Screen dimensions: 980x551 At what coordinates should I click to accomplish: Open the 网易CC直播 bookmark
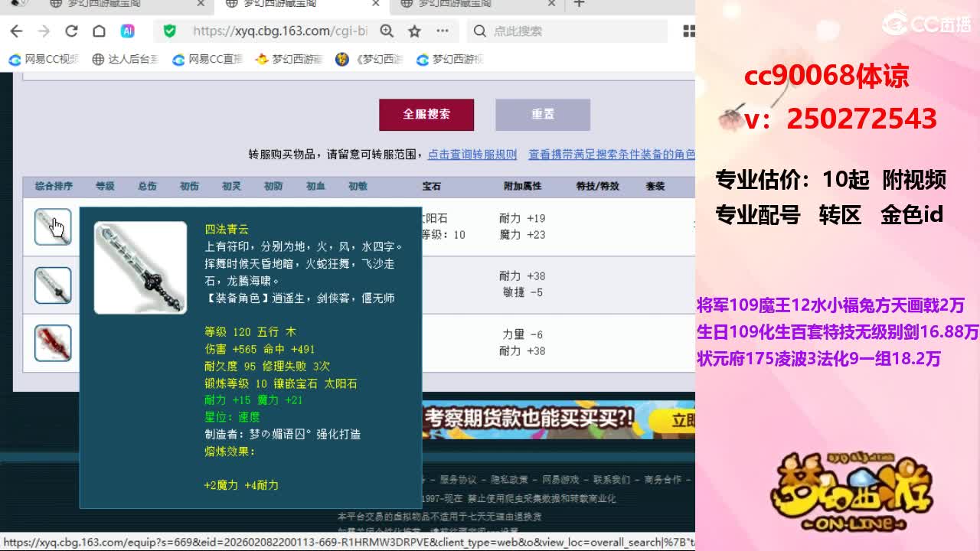coord(207,59)
